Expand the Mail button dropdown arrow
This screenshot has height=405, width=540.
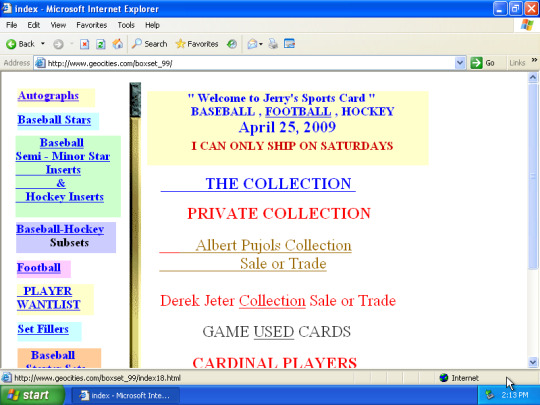(261, 44)
